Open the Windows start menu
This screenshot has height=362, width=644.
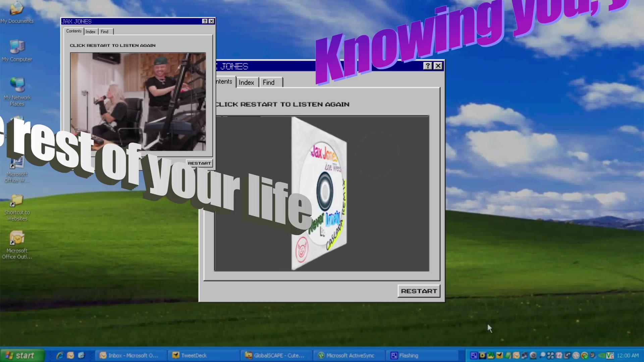(x=22, y=355)
